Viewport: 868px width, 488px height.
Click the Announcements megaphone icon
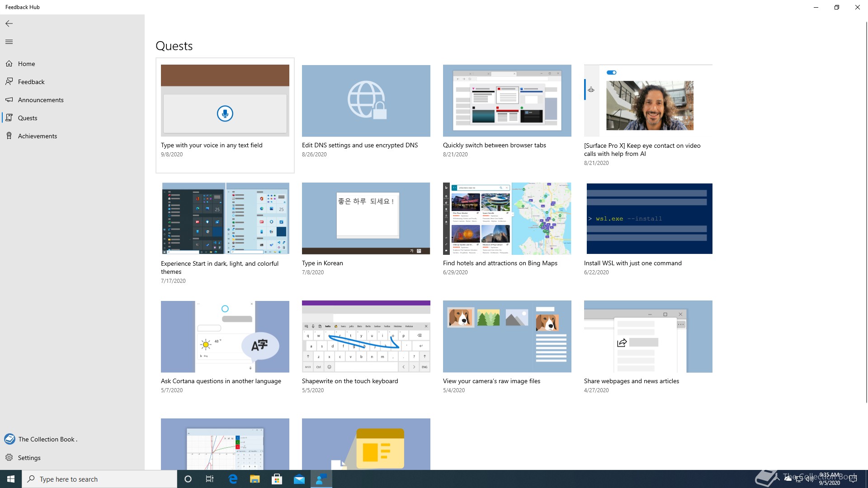(9, 100)
